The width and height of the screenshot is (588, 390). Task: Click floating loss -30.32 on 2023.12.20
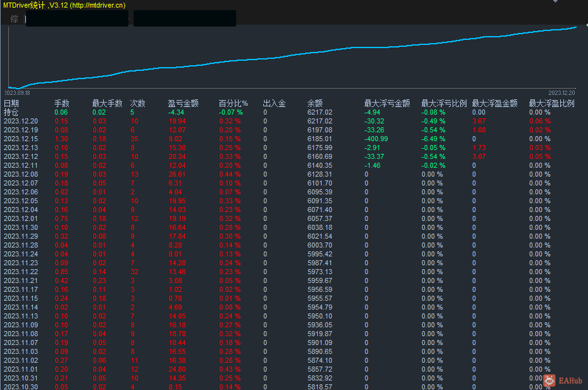pos(374,121)
